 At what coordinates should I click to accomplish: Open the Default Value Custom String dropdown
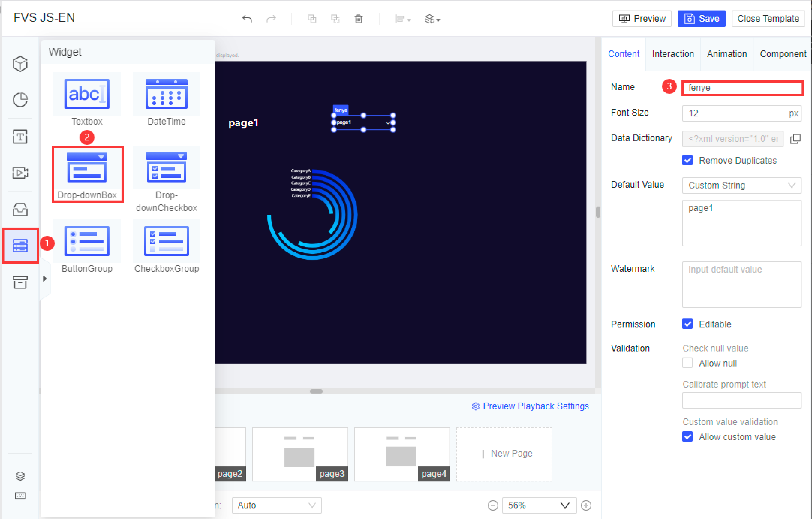click(741, 185)
